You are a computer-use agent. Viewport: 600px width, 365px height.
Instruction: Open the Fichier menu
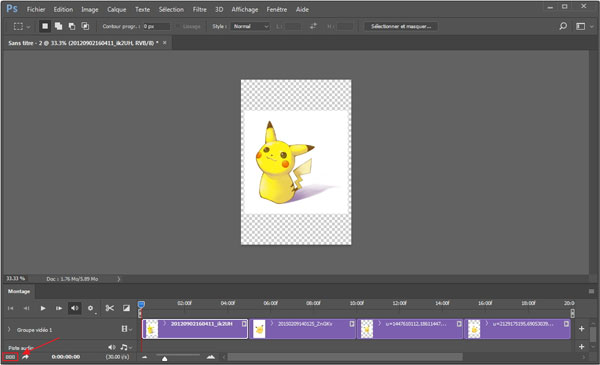coord(36,10)
